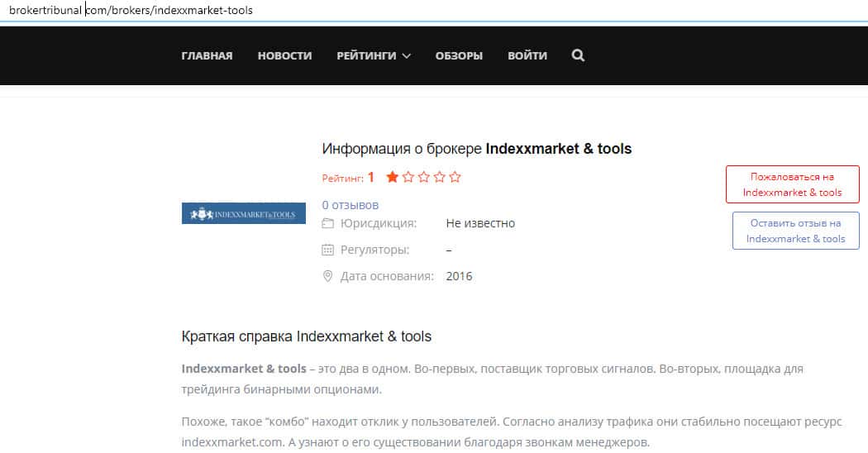The height and width of the screenshot is (453, 868).
Task: Expand the Рейтинги dropdown menu
Action: [x=374, y=55]
